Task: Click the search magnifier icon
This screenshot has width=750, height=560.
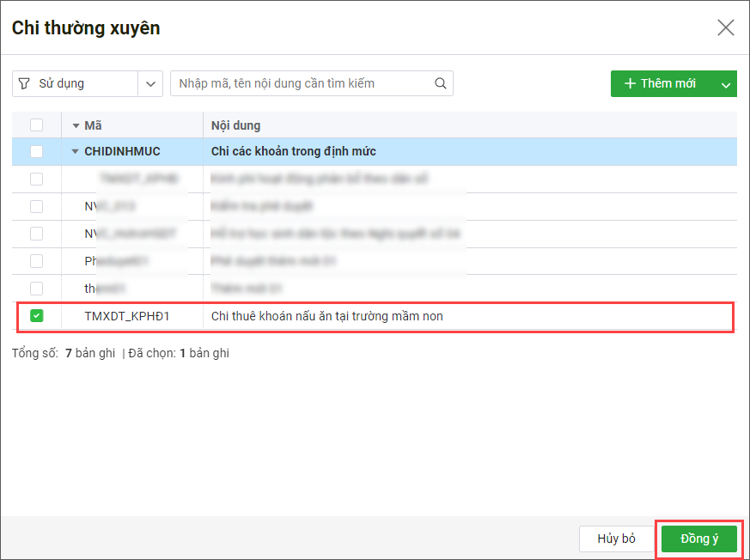Action: (441, 83)
